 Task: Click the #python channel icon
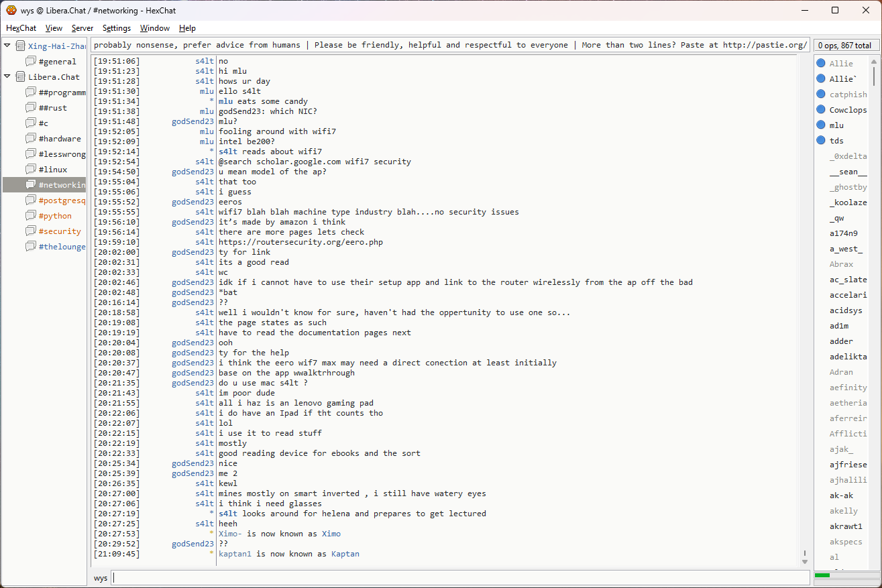[31, 216]
